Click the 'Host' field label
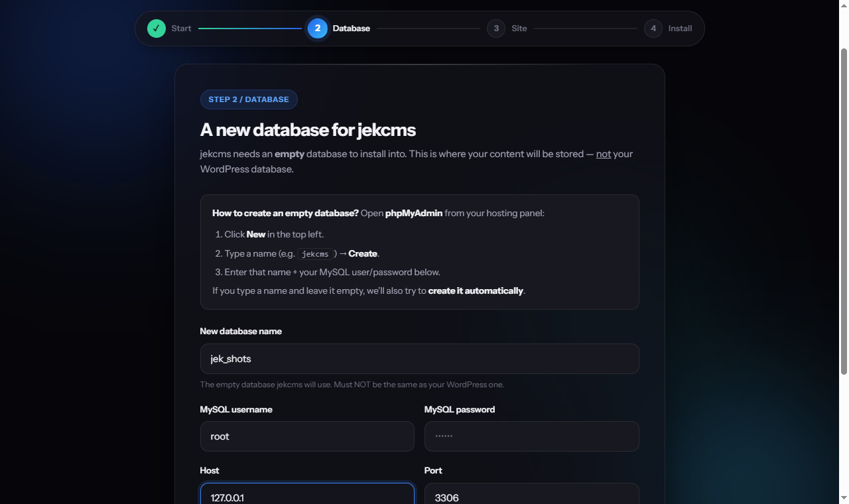The height and width of the screenshot is (504, 849). click(x=210, y=470)
